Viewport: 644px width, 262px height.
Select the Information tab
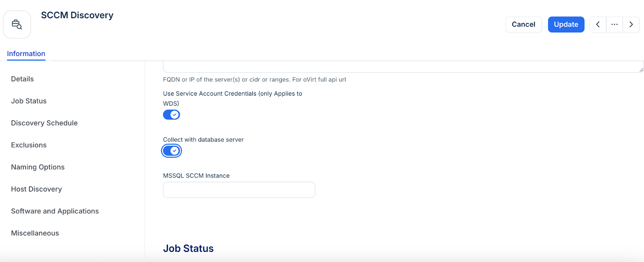(26, 54)
